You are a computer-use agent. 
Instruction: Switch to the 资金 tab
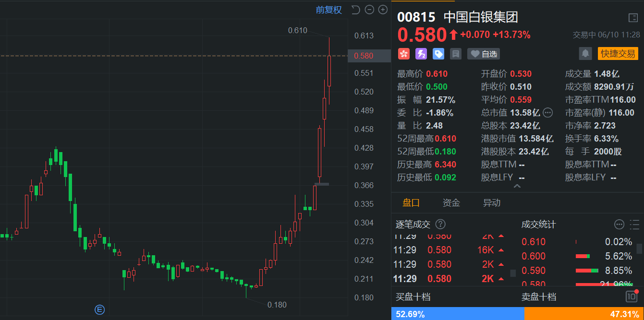tap(451, 202)
